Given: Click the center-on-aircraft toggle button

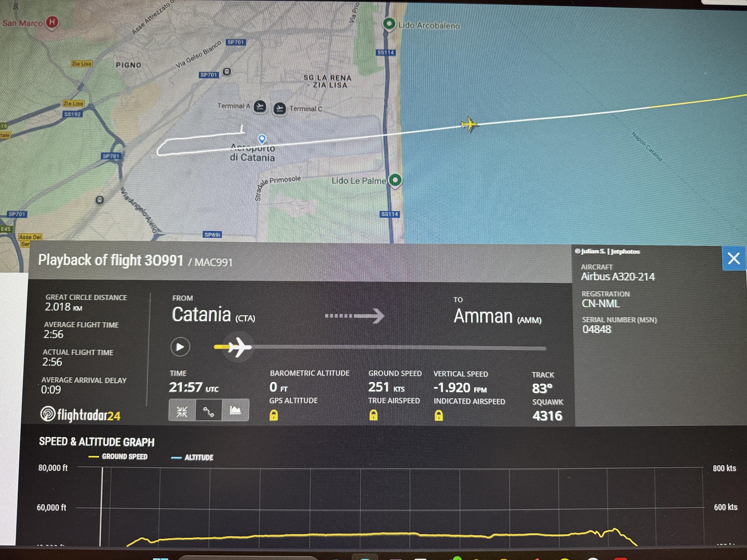Looking at the screenshot, I should (182, 411).
